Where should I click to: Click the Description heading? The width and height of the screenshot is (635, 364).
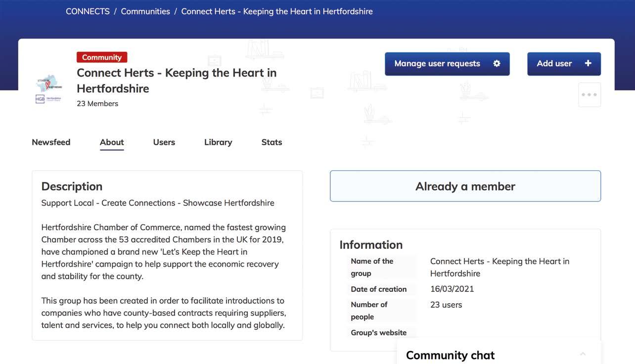click(72, 186)
